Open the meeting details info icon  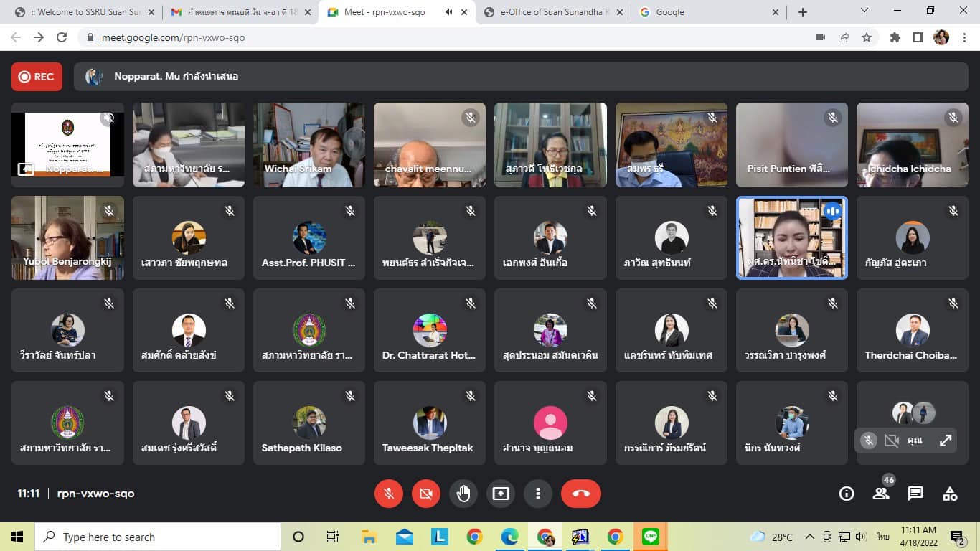[x=847, y=494]
